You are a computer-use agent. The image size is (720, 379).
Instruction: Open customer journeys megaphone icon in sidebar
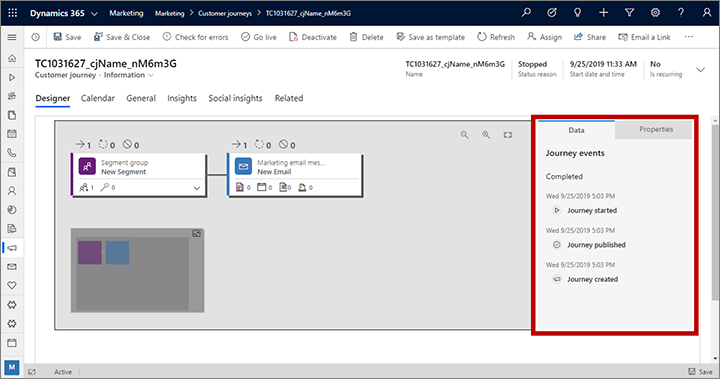(12, 248)
